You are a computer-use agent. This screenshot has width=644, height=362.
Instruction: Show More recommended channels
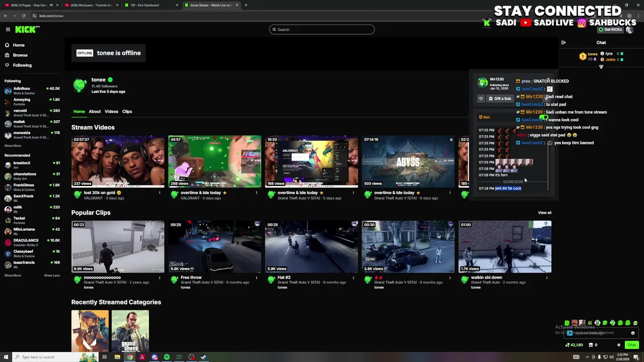[x=13, y=276]
